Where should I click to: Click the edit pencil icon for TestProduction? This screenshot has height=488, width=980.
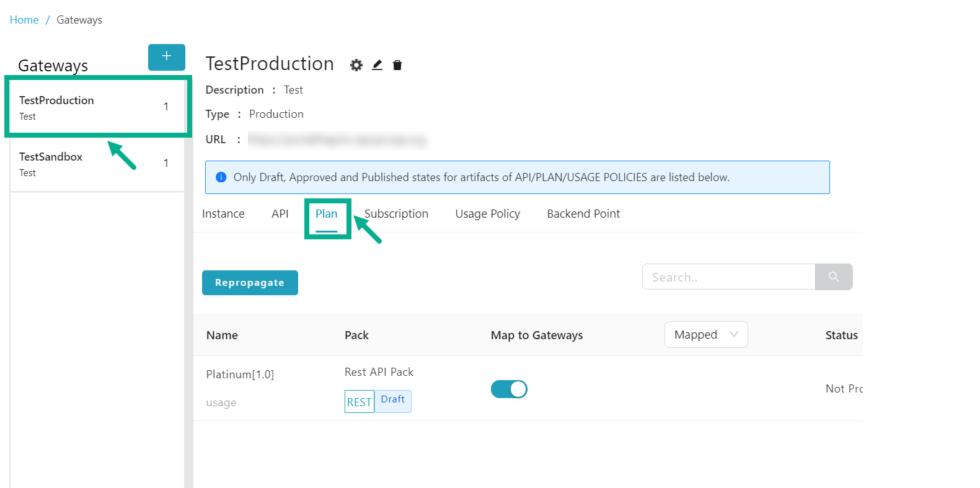coord(377,65)
